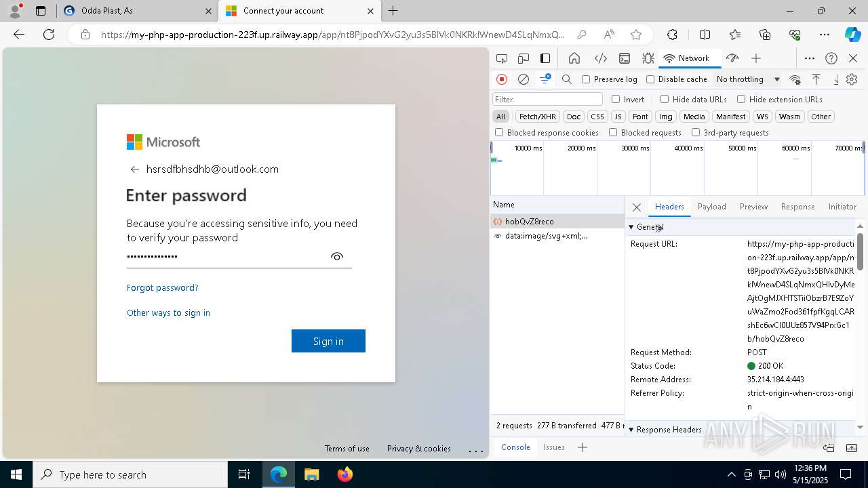Screen dimensions: 868x488
Task: Toggle split screen in Edge
Action: [705, 35]
